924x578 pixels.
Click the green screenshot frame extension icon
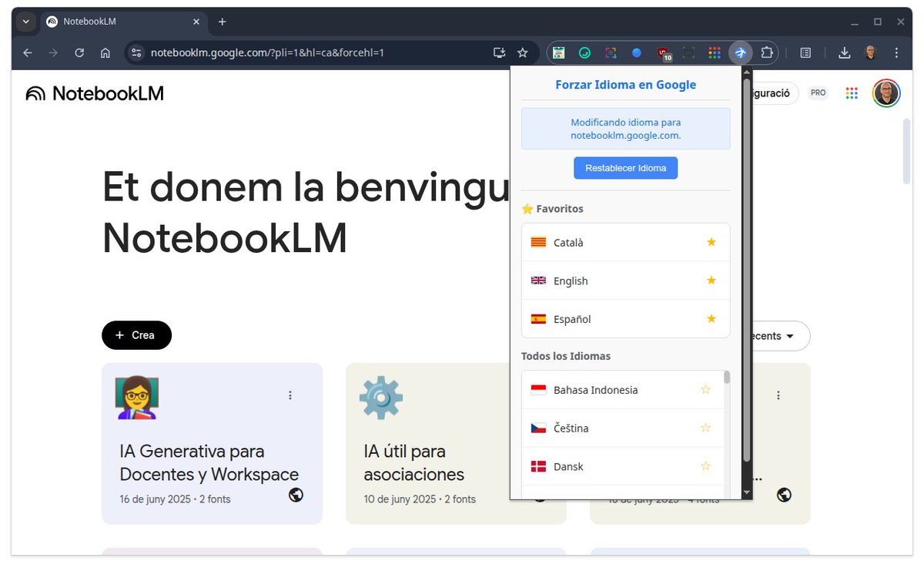[688, 53]
